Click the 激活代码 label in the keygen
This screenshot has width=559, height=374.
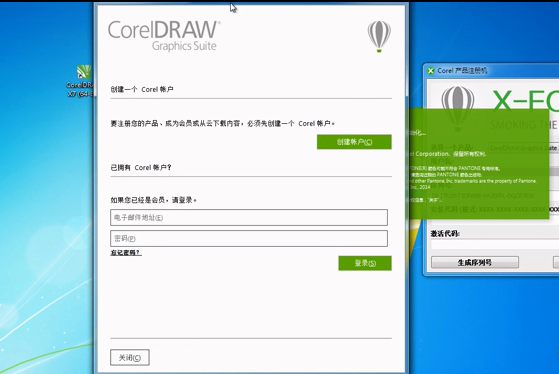pyautogui.click(x=445, y=234)
